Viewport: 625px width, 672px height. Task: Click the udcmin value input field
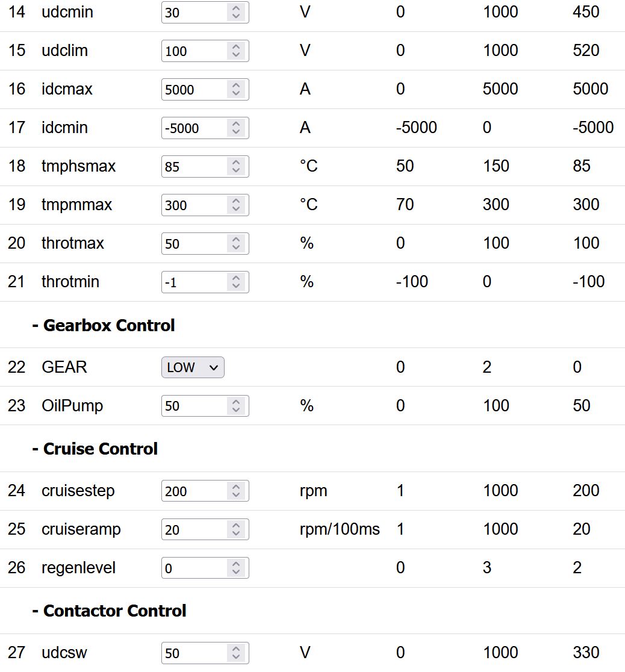coord(194,12)
